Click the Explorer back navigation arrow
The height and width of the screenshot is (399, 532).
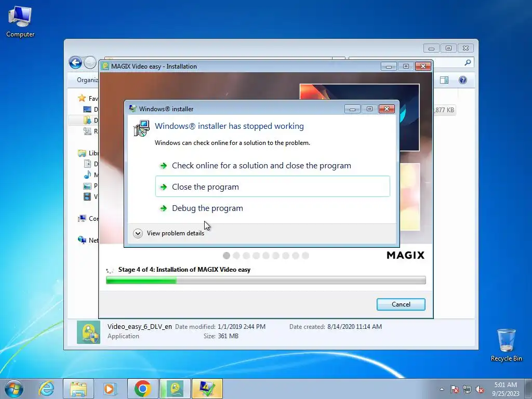pos(75,62)
